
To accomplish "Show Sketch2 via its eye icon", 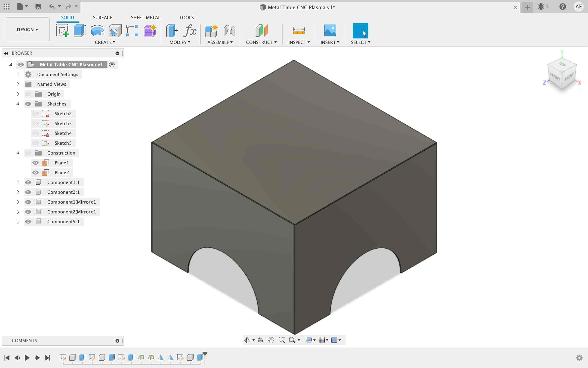I will coord(36,114).
